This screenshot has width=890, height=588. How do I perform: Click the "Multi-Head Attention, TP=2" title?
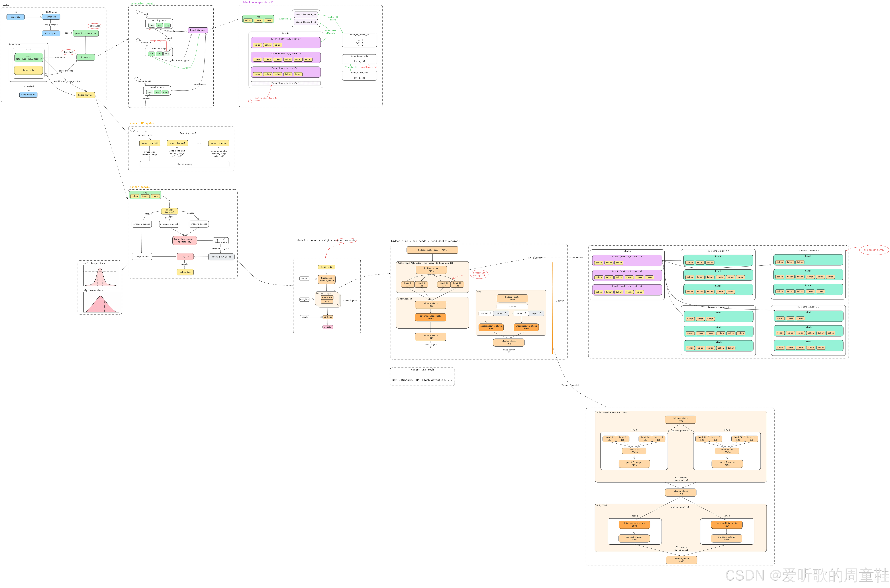(x=612, y=412)
